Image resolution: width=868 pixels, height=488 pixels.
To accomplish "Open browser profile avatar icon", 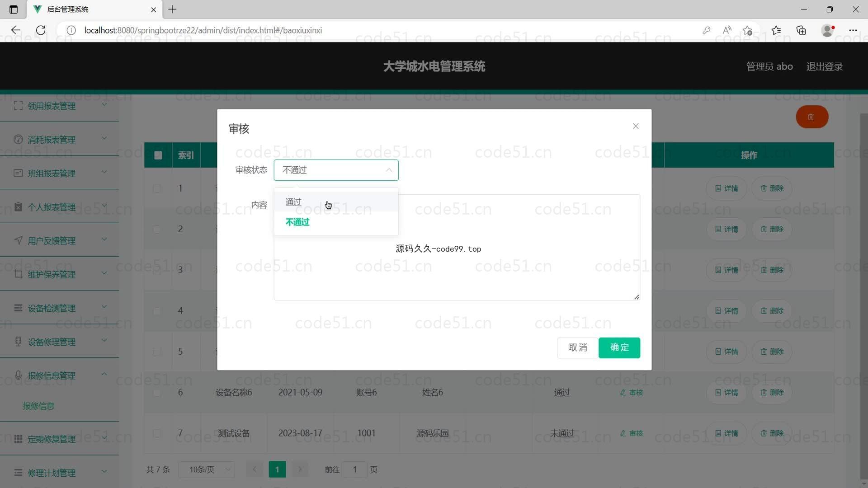I will tap(827, 30).
